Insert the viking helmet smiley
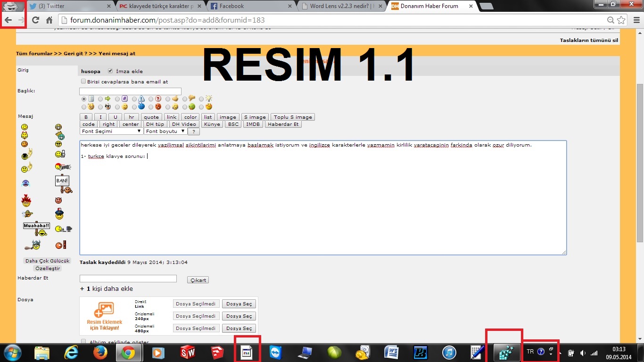This screenshot has width=644, height=362. point(32,245)
